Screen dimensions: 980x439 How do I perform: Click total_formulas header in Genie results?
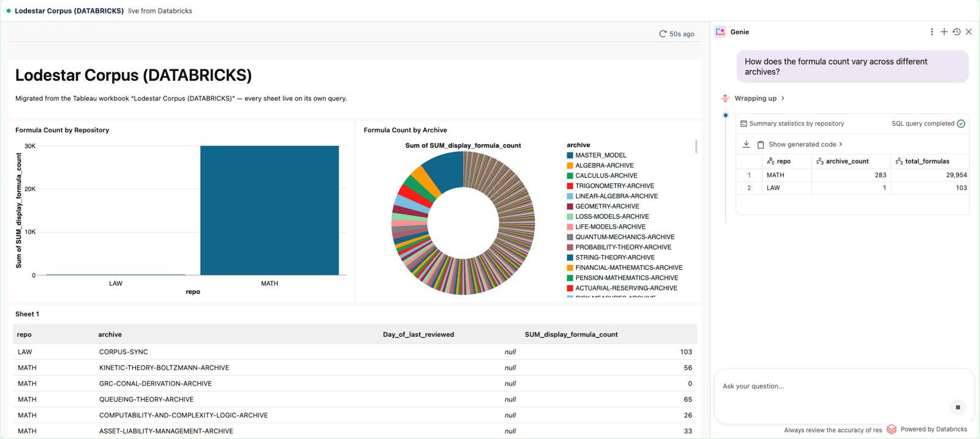(927, 161)
